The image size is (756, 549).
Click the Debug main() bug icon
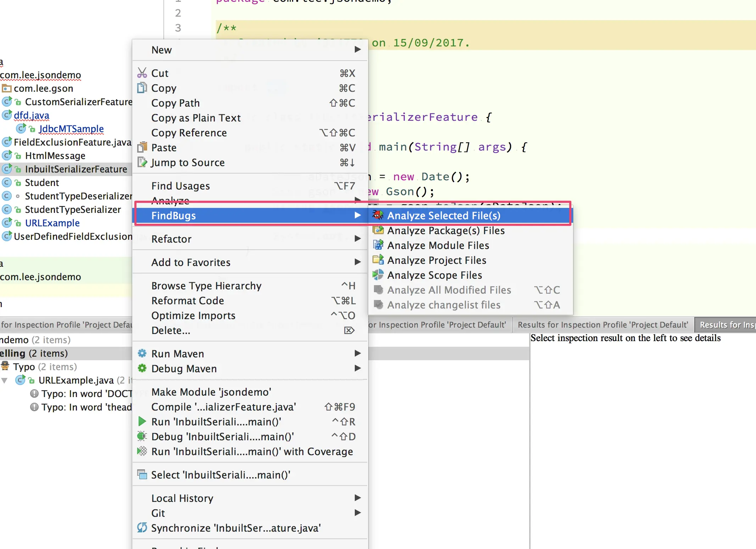coord(142,436)
